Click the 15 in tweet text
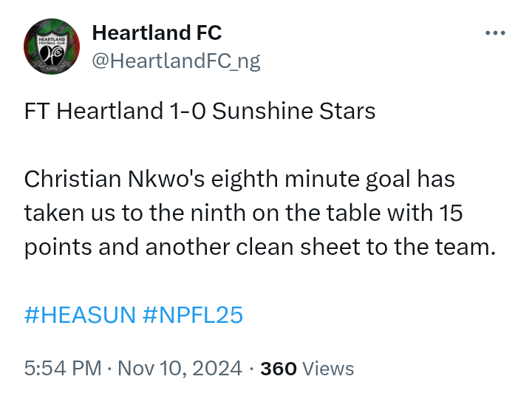 tap(451, 214)
